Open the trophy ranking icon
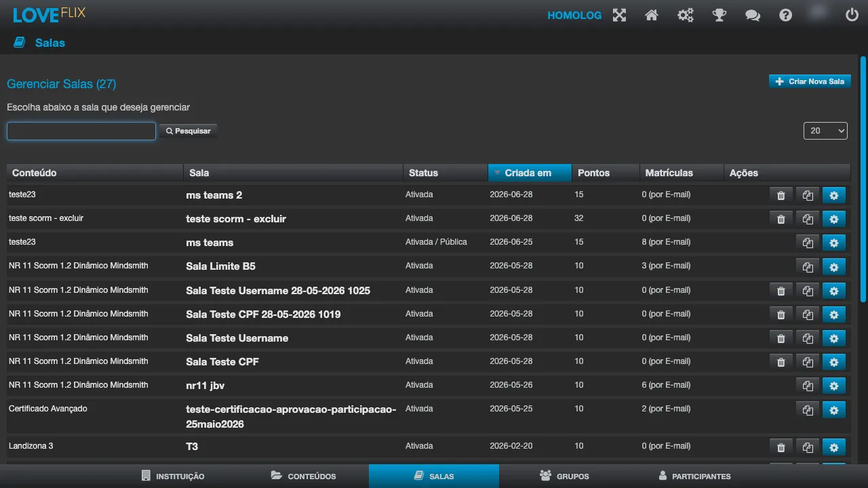The width and height of the screenshot is (868, 488). click(x=719, y=15)
